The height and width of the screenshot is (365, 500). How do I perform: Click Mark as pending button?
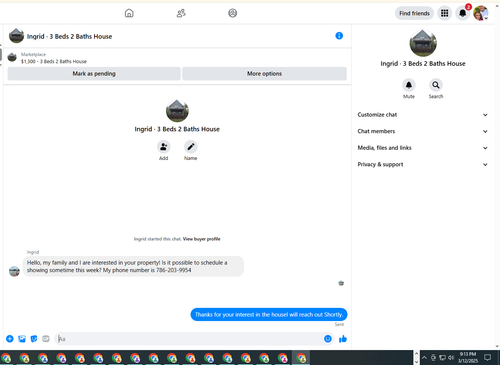[x=94, y=74]
